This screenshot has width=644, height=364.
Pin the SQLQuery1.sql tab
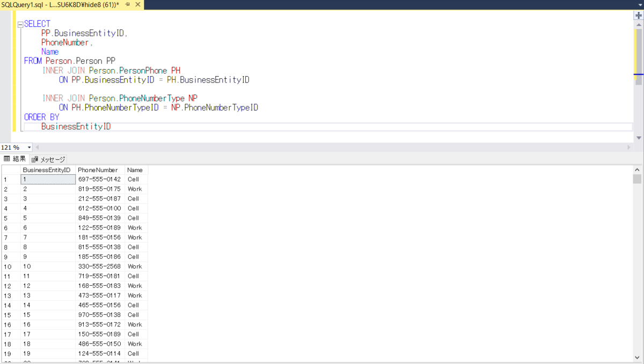click(x=127, y=5)
